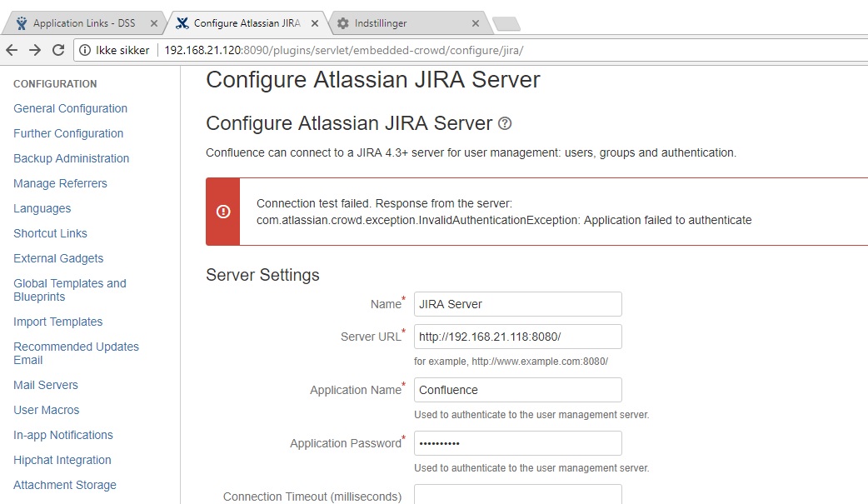Go to Mail Servers settings

pos(46,385)
